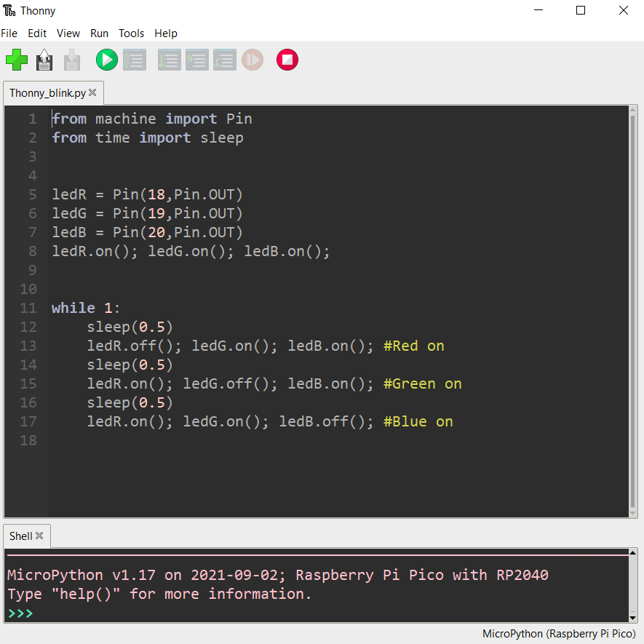Click line 1 'from machine import Pin'
The height and width of the screenshot is (644, 644).
coord(152,119)
